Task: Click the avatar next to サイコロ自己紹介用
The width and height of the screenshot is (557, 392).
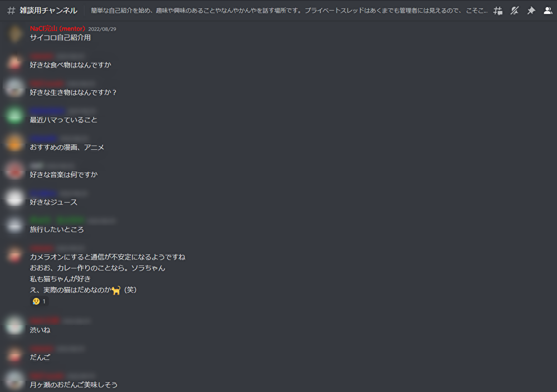Action: point(14,34)
